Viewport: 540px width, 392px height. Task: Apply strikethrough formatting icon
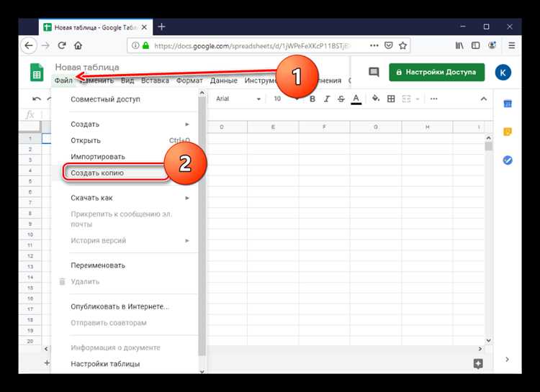point(341,99)
